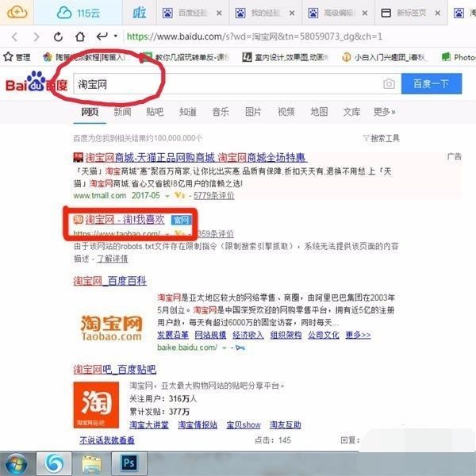Close the 我的经验 tab

292,13
